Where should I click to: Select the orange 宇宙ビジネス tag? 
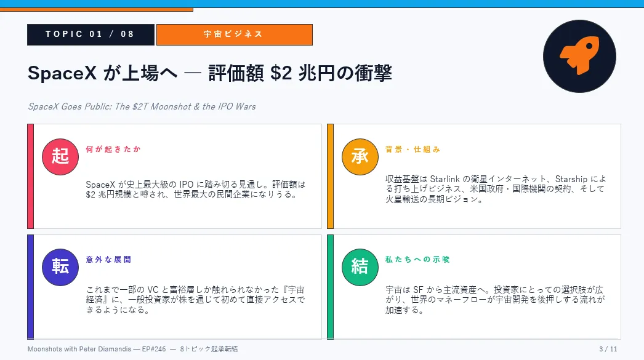(234, 34)
